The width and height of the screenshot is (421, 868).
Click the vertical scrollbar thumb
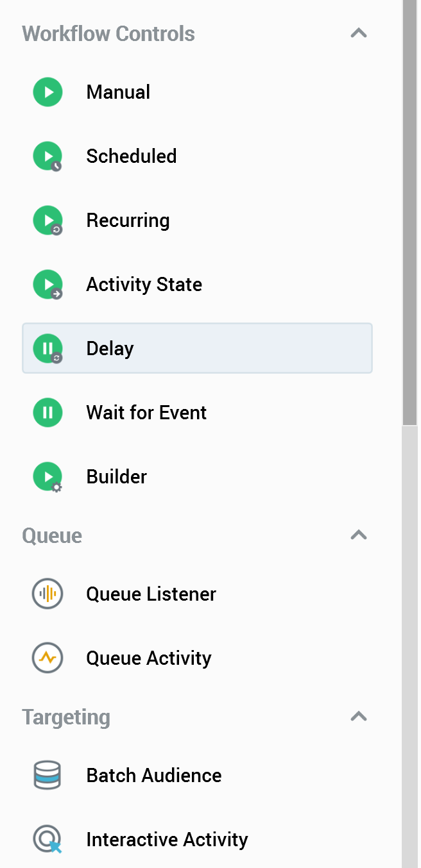(x=410, y=212)
